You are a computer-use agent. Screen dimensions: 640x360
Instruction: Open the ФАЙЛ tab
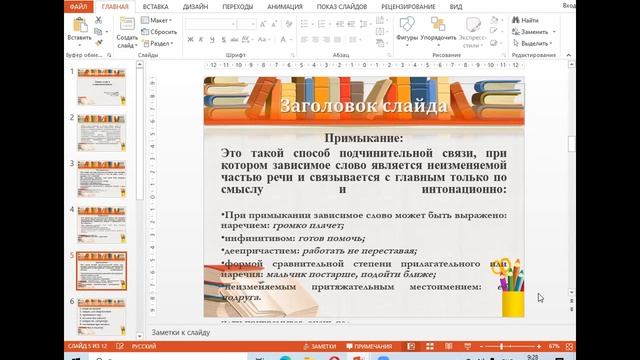(x=78, y=7)
